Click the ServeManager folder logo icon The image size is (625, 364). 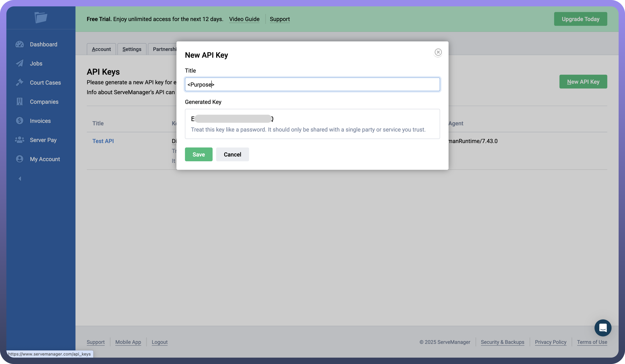pos(41,18)
